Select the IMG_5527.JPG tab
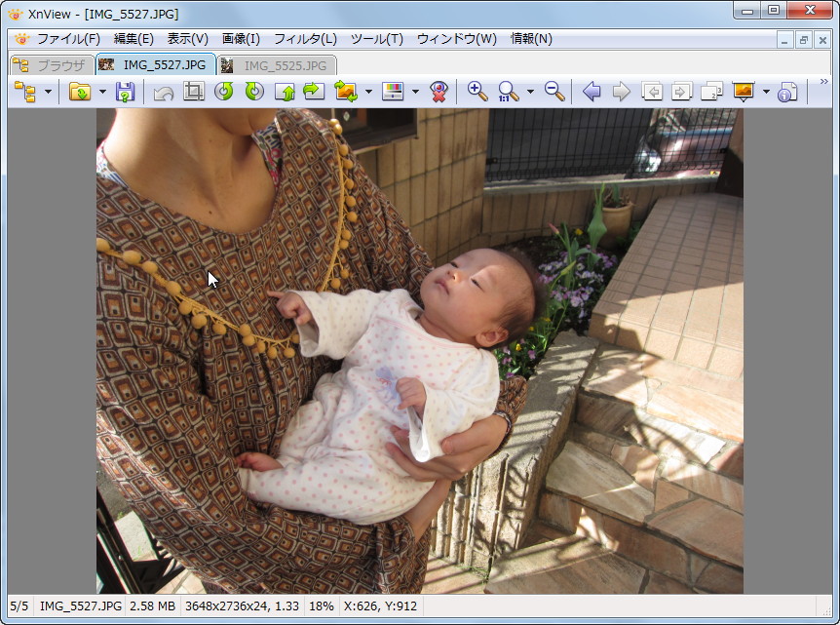Screen dimensions: 840x625 click(x=156, y=65)
